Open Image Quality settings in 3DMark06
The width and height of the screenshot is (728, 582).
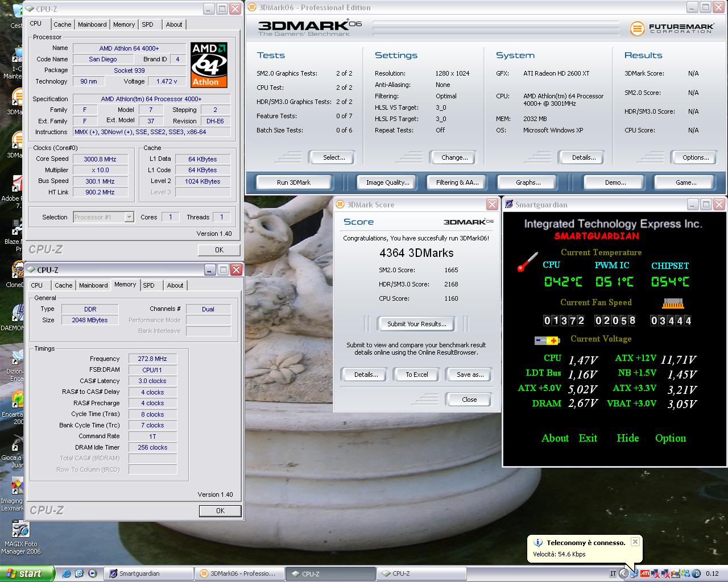click(x=388, y=182)
